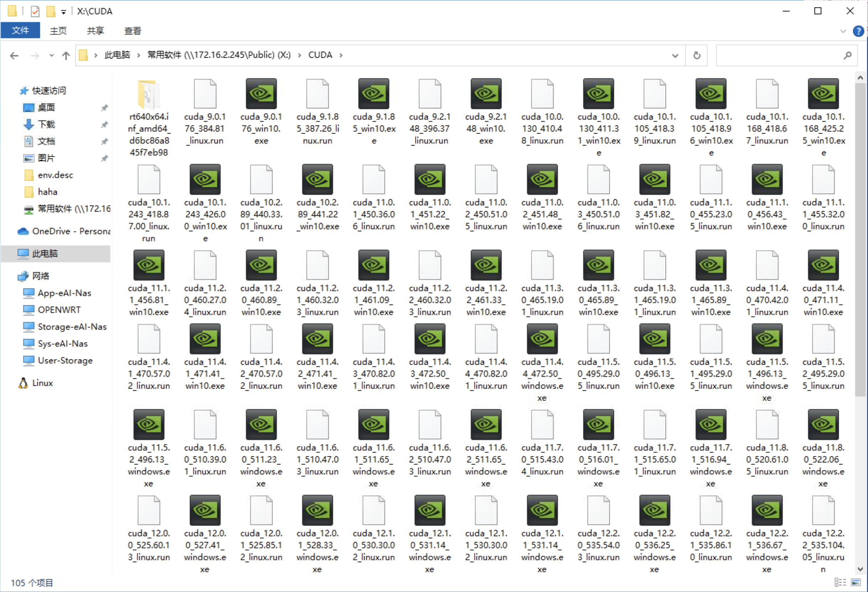868x592 pixels.
Task: Select cuda_11.4.4_472.50_windows.exe icon
Action: [542, 338]
